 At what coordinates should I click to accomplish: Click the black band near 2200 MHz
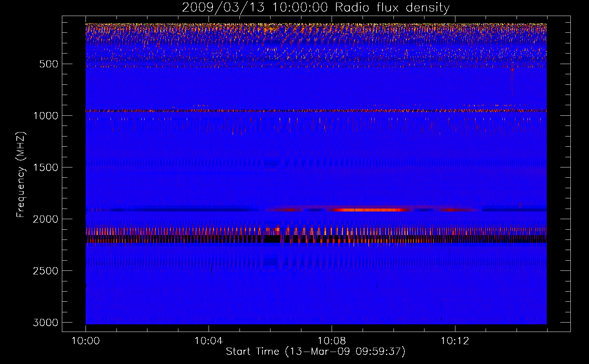(x=316, y=239)
